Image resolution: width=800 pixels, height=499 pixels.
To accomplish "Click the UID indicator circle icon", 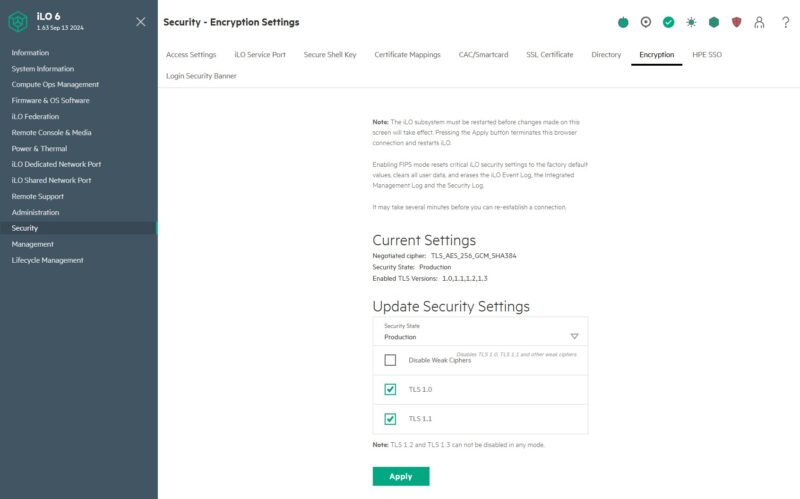I will tap(646, 22).
